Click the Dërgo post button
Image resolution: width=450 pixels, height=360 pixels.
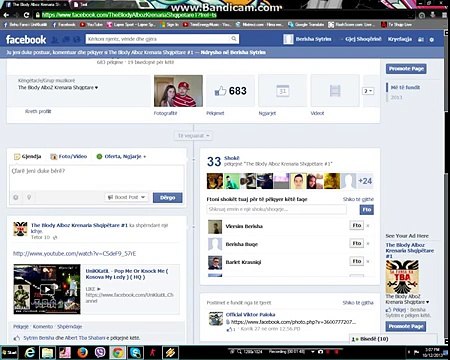tap(168, 197)
